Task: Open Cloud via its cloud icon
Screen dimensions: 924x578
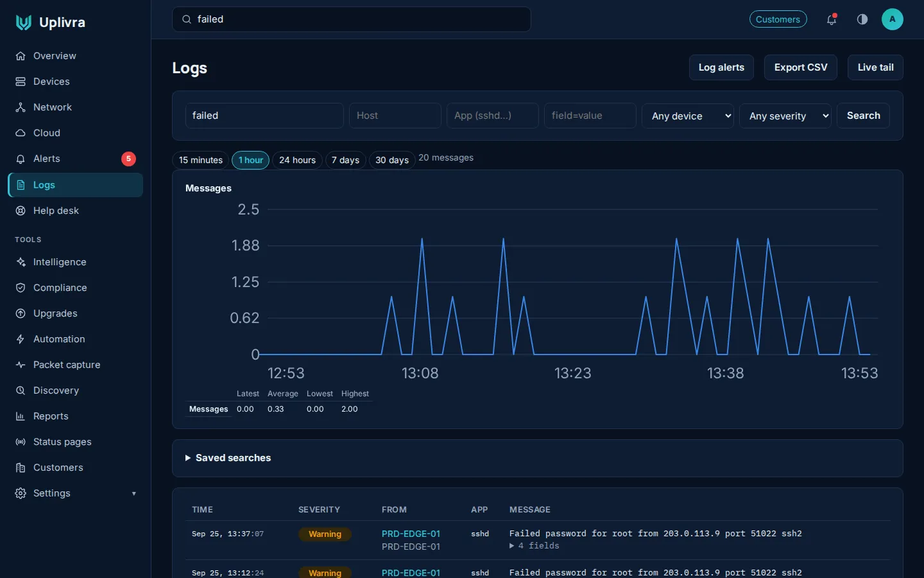Action: coord(21,133)
